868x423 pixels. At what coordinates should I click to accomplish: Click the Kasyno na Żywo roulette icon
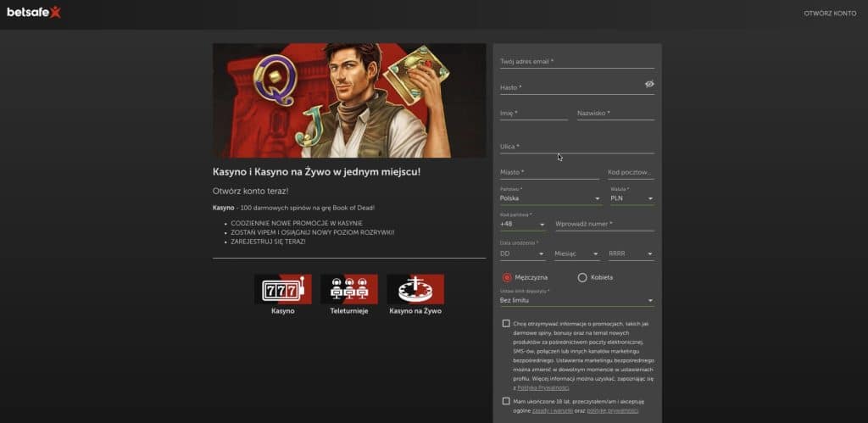[x=415, y=289]
